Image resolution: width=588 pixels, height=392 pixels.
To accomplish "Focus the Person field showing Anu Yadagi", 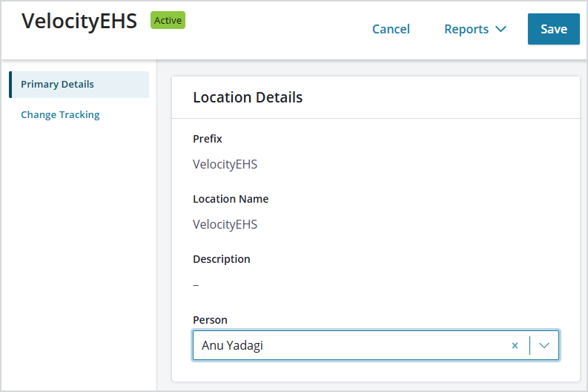I will 375,345.
